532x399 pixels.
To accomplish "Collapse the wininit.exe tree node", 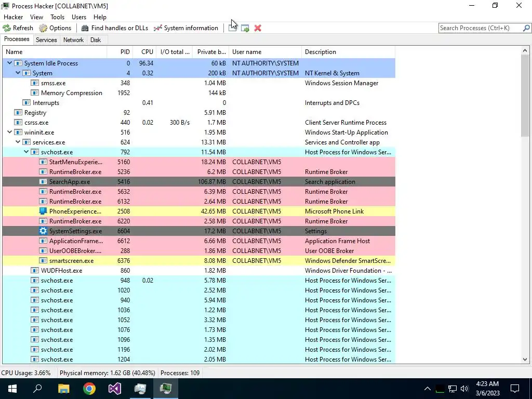I will click(x=9, y=132).
